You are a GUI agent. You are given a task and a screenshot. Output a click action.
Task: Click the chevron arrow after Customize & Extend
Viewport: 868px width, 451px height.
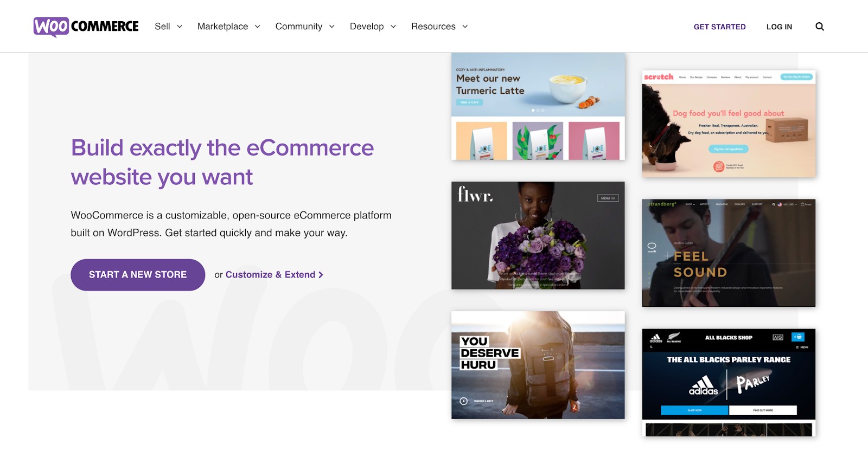321,275
